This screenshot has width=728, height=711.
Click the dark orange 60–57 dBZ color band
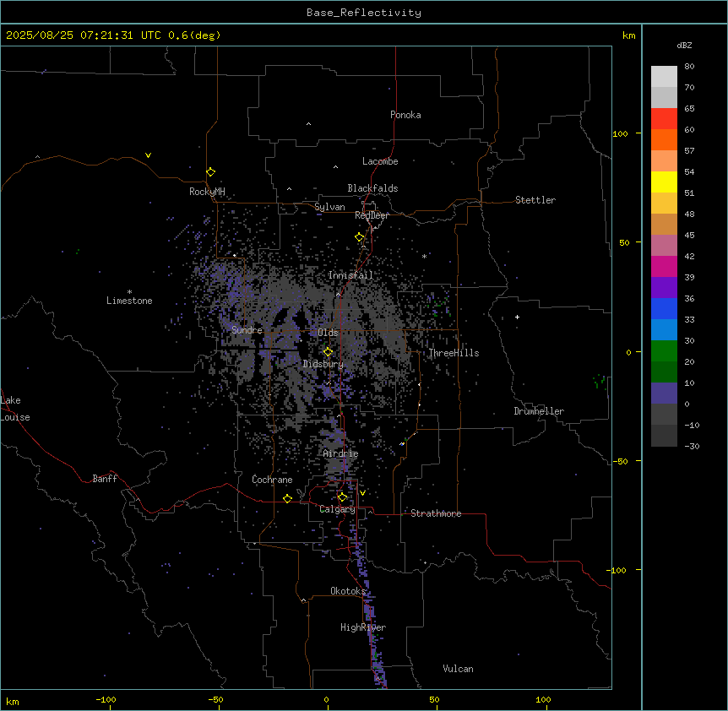pyautogui.click(x=664, y=139)
